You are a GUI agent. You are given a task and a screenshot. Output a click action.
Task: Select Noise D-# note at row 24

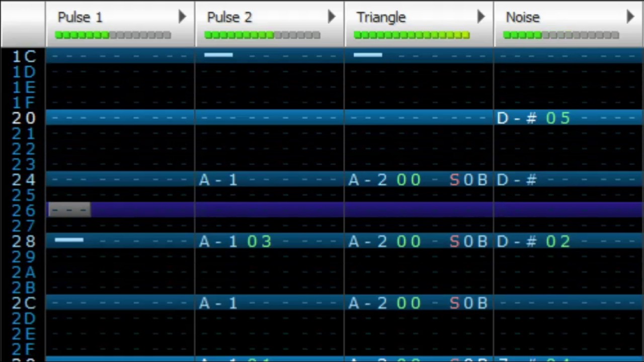pyautogui.click(x=517, y=180)
